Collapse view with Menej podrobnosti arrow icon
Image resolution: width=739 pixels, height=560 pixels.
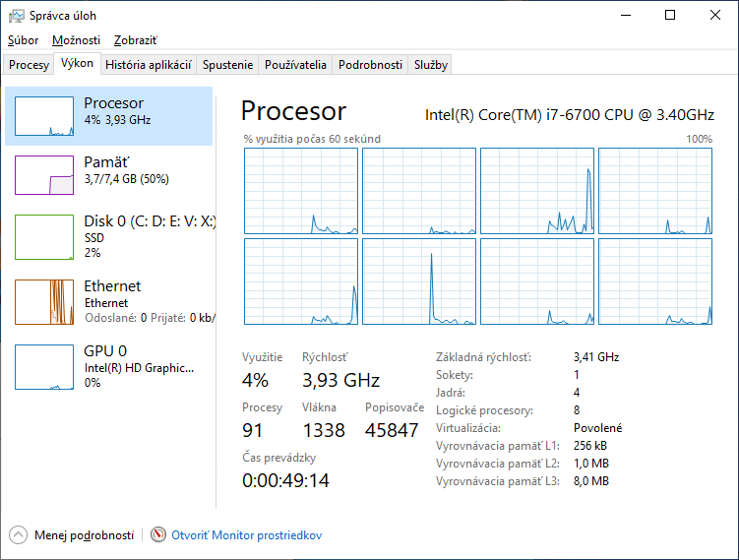(x=18, y=534)
